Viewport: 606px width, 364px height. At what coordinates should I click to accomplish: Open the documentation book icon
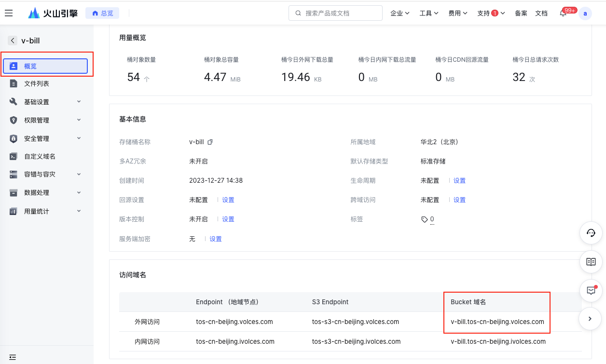[x=591, y=262]
